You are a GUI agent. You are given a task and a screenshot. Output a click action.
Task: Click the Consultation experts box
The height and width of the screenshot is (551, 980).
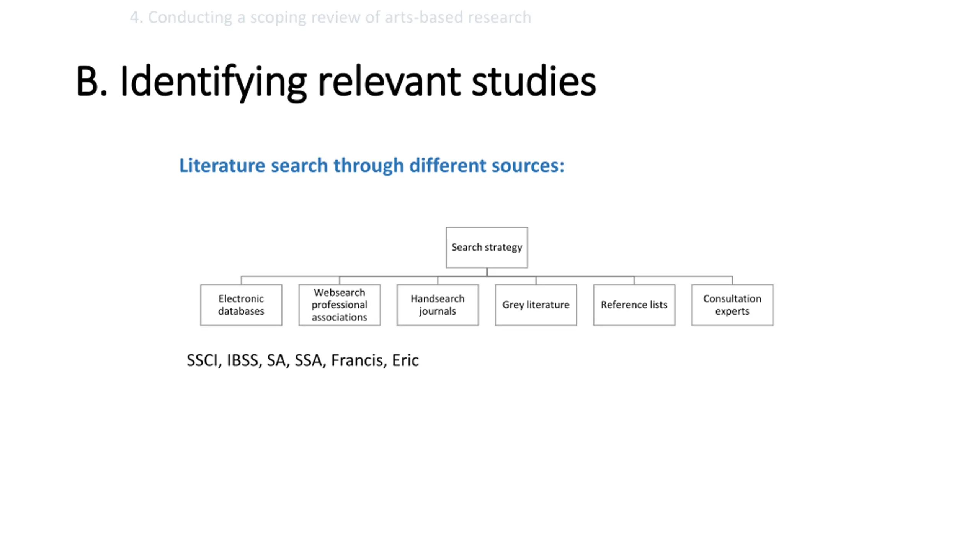point(732,305)
